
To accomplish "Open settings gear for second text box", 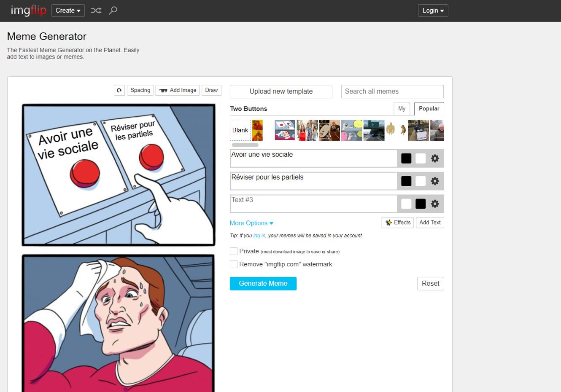I will [435, 181].
